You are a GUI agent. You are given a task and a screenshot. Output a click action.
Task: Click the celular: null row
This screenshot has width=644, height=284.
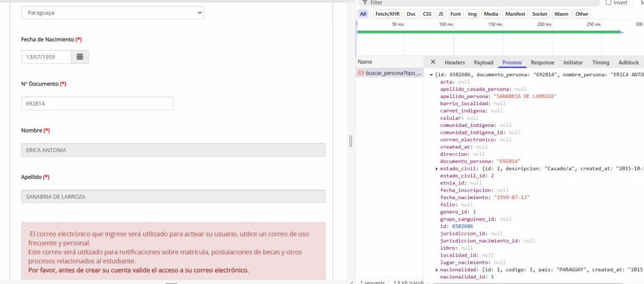click(459, 118)
